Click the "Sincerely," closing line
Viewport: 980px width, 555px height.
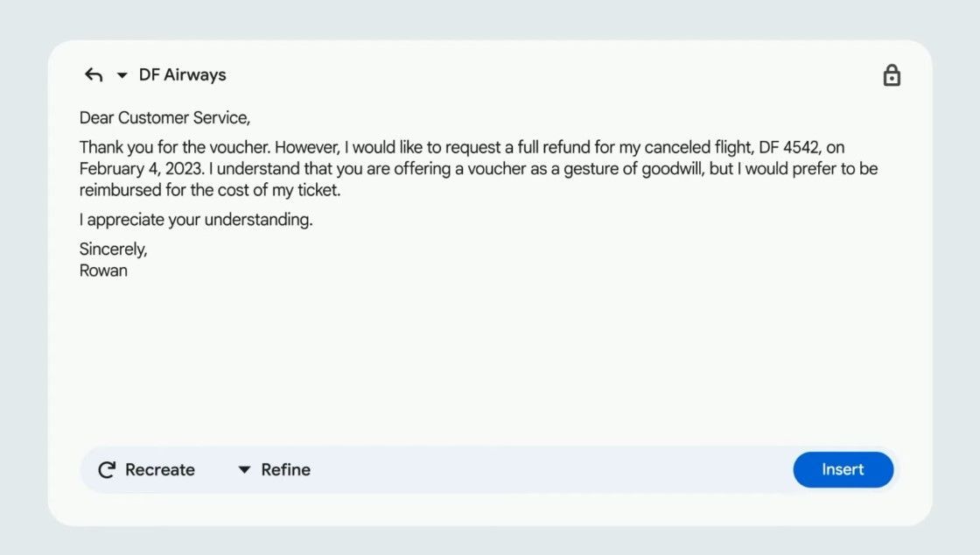click(113, 249)
